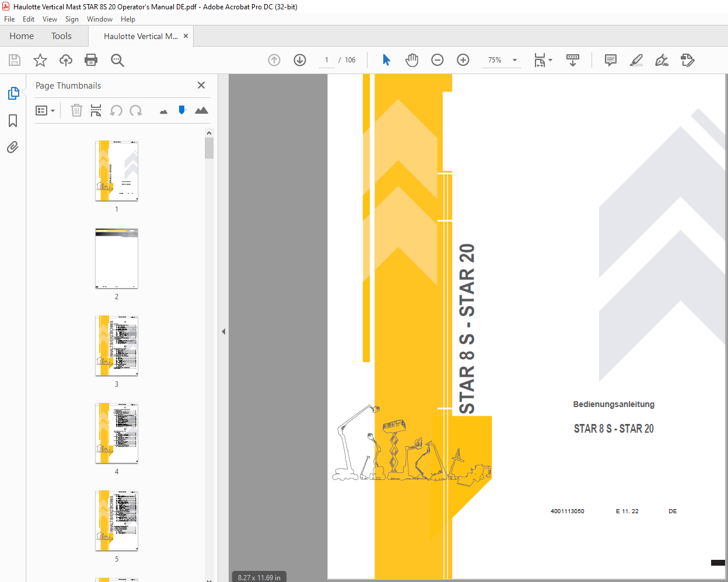728x582 pixels.
Task: Enlarge thumbnails with large mountain icon
Action: pos(201,110)
